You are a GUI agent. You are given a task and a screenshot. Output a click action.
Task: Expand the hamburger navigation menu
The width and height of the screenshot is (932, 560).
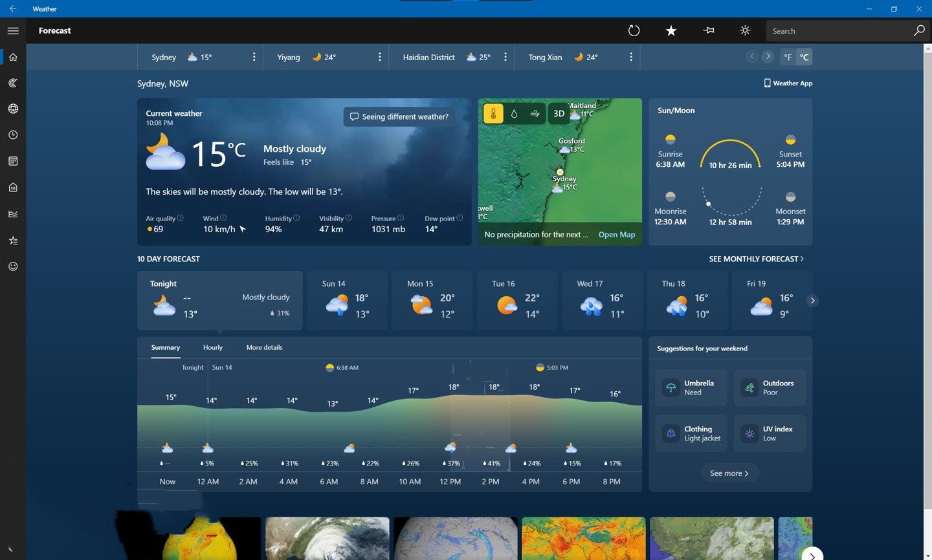point(13,30)
